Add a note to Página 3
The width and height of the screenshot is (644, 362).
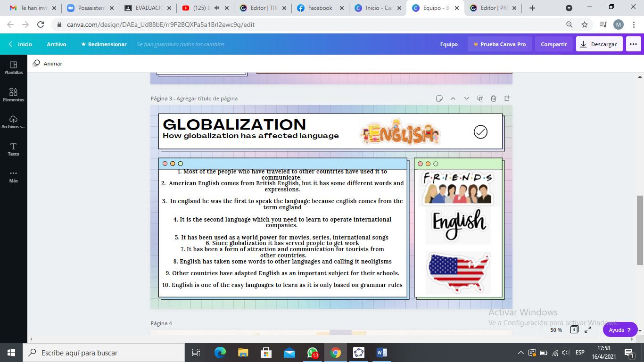[x=439, y=98]
